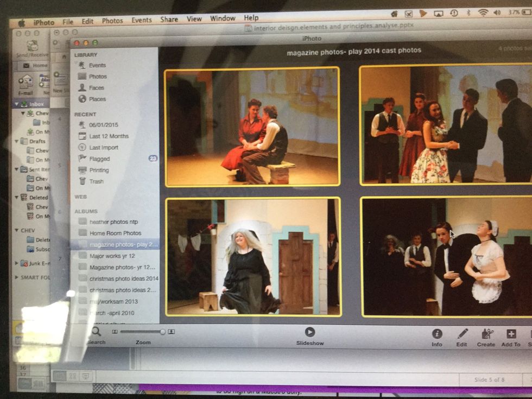Collapse the Inbox folder in mail sidebar

[17, 104]
